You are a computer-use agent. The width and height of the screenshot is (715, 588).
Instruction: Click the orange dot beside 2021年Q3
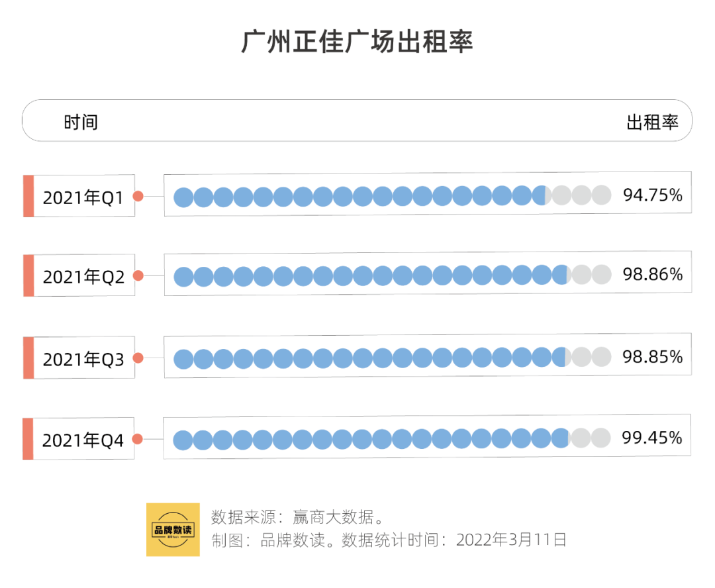(138, 358)
